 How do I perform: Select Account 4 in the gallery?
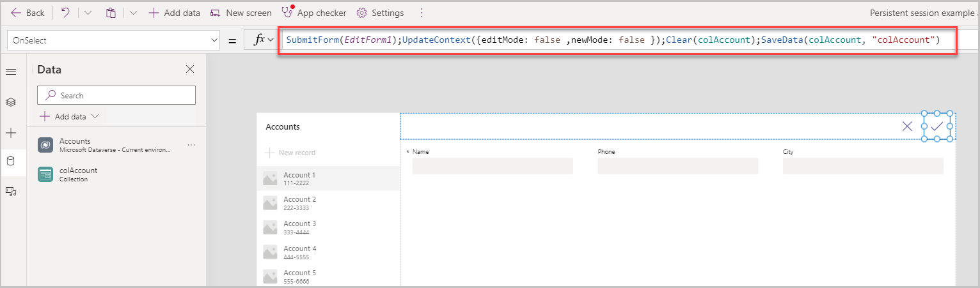[328, 252]
